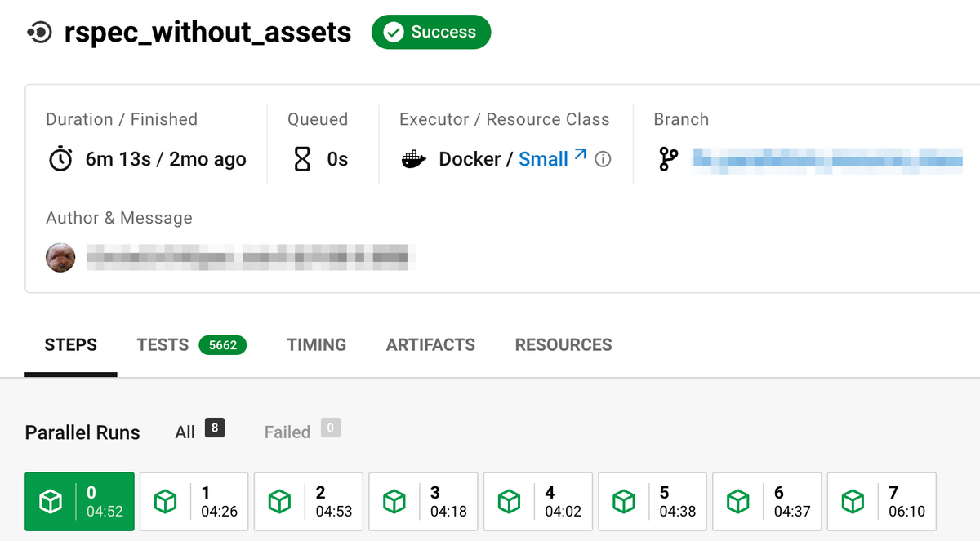This screenshot has width=980, height=541.
Task: Click the queued 0s value
Action: tap(337, 159)
